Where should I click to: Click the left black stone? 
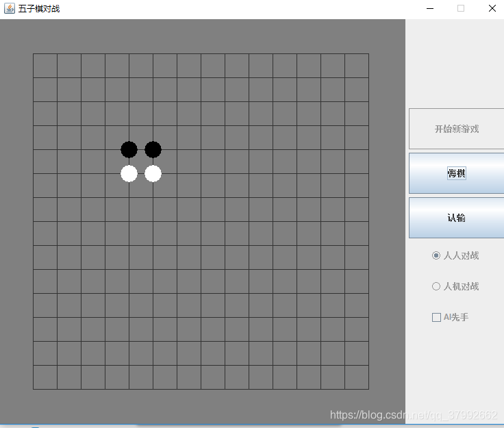click(x=129, y=149)
